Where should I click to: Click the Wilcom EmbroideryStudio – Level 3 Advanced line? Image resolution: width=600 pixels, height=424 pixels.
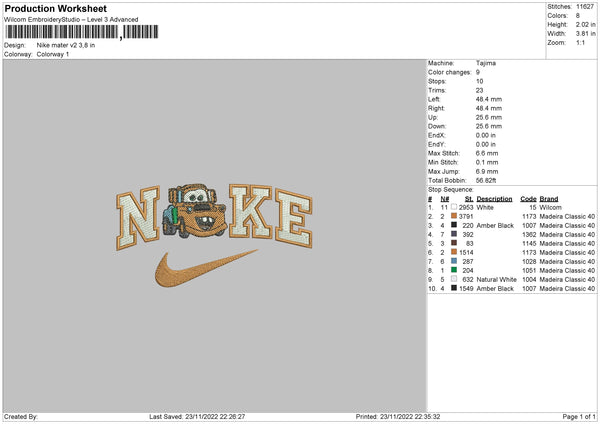tap(71, 20)
